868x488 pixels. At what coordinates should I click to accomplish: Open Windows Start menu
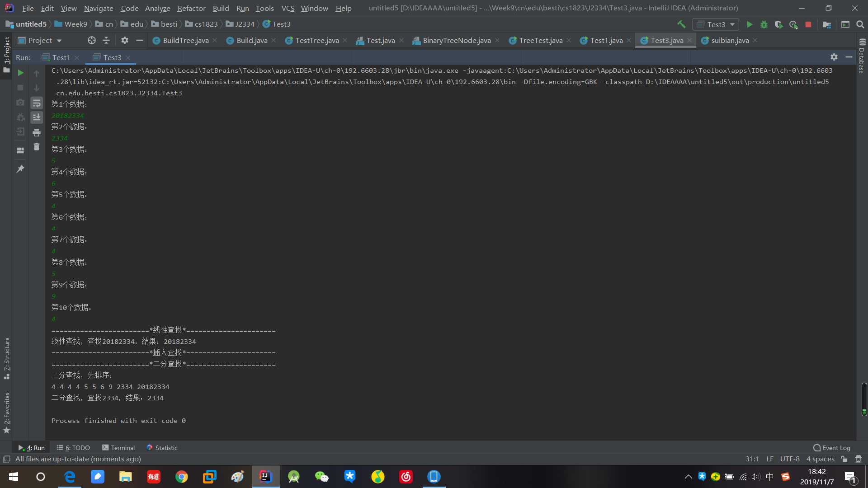coord(14,477)
